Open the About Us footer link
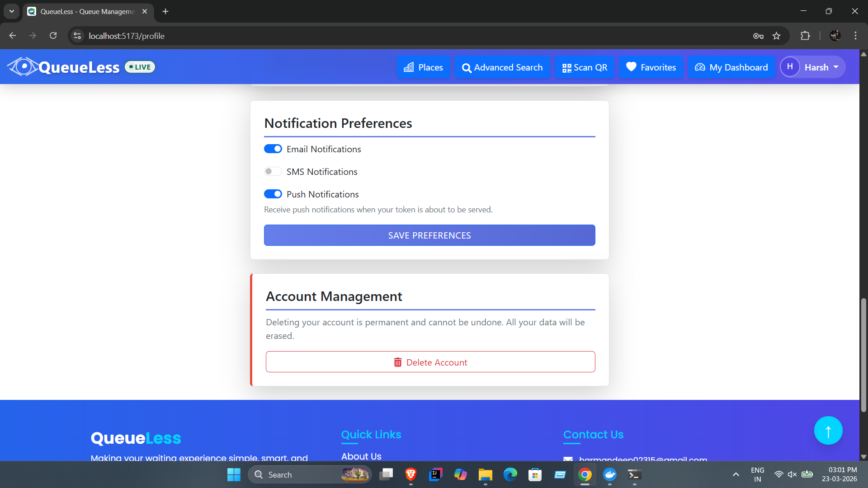Viewport: 868px width, 488px height. (361, 456)
